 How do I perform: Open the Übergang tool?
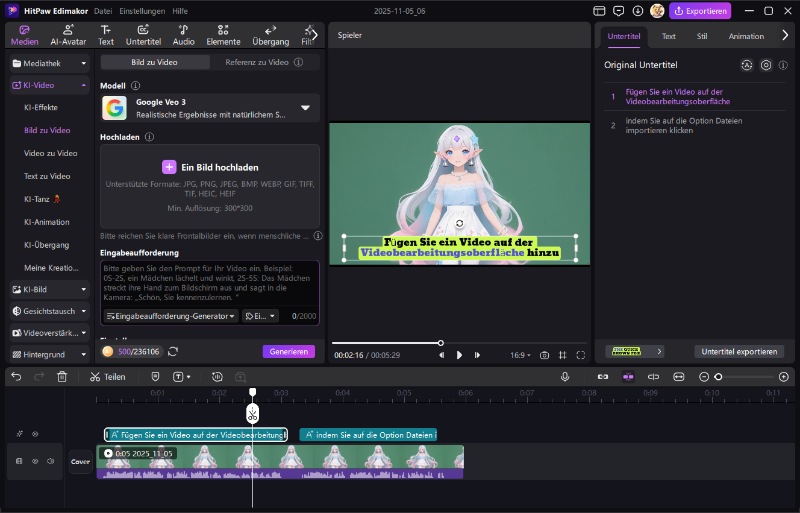click(x=270, y=35)
